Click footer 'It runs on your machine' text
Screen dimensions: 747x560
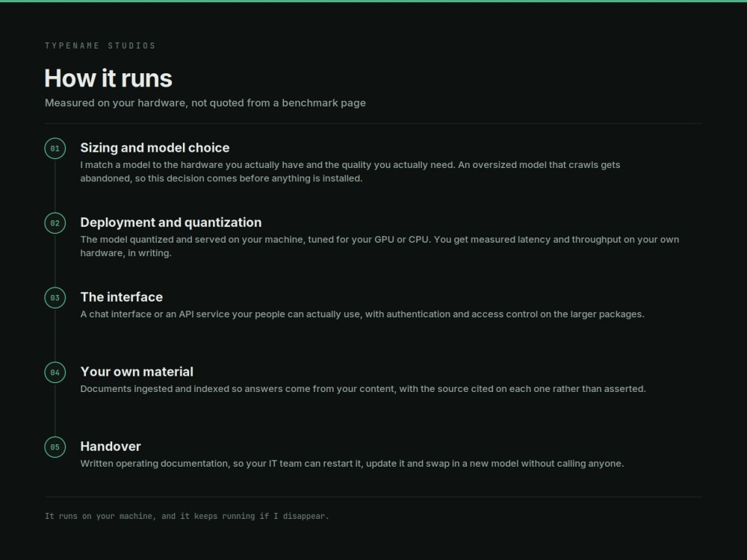pyautogui.click(x=187, y=516)
